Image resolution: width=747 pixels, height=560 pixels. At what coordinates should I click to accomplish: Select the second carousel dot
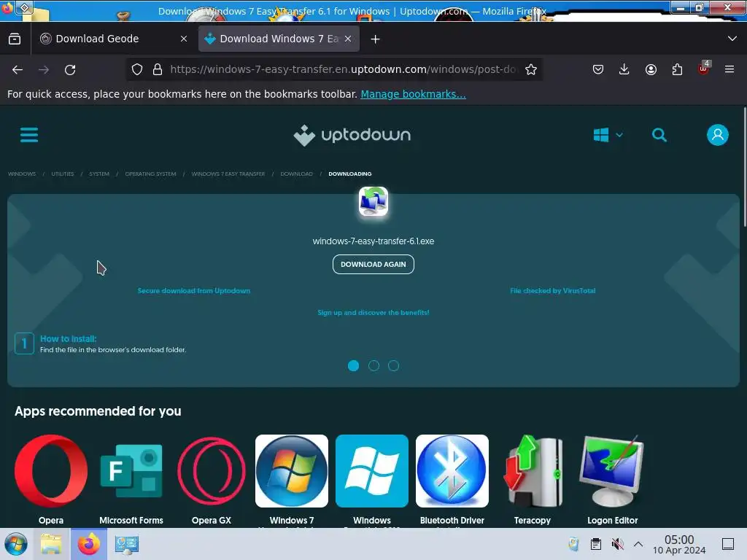(373, 365)
